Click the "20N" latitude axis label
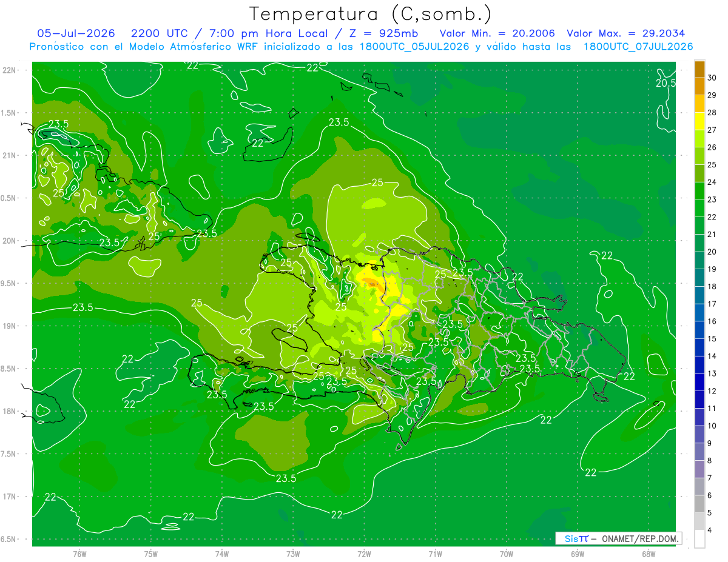Screen dimensions: 728x562 pos(9,241)
